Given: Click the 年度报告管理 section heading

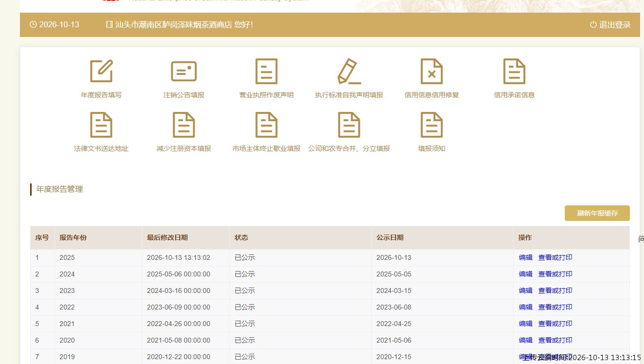Looking at the screenshot, I should (60, 189).
